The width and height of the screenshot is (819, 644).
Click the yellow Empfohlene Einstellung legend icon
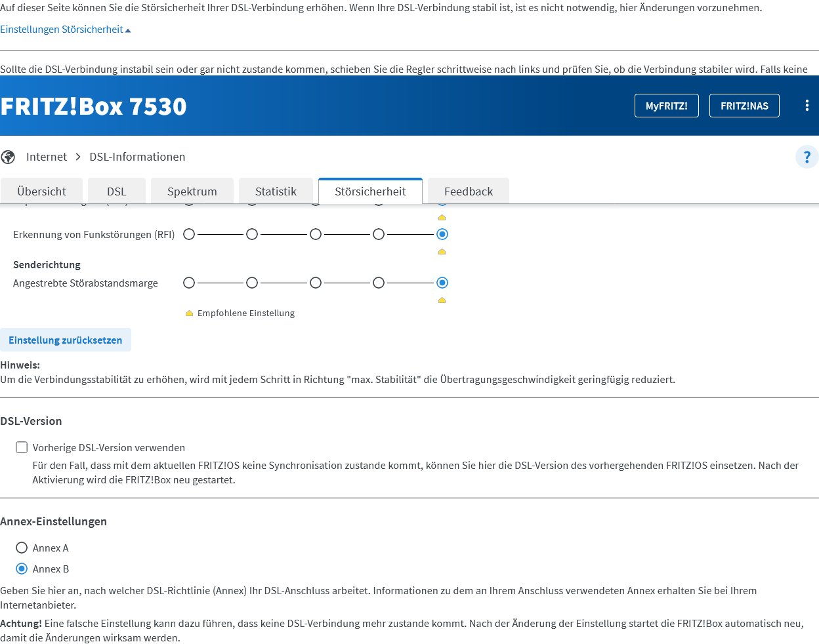189,313
